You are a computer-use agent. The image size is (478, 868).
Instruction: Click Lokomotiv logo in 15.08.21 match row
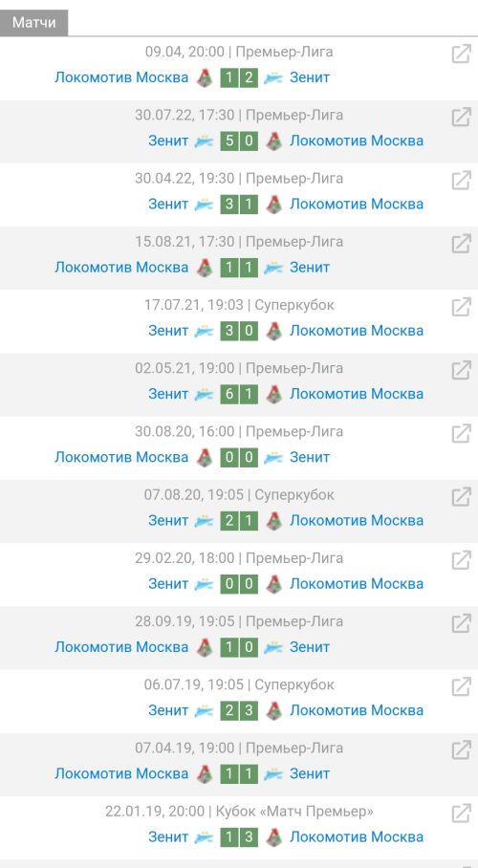pos(205,268)
